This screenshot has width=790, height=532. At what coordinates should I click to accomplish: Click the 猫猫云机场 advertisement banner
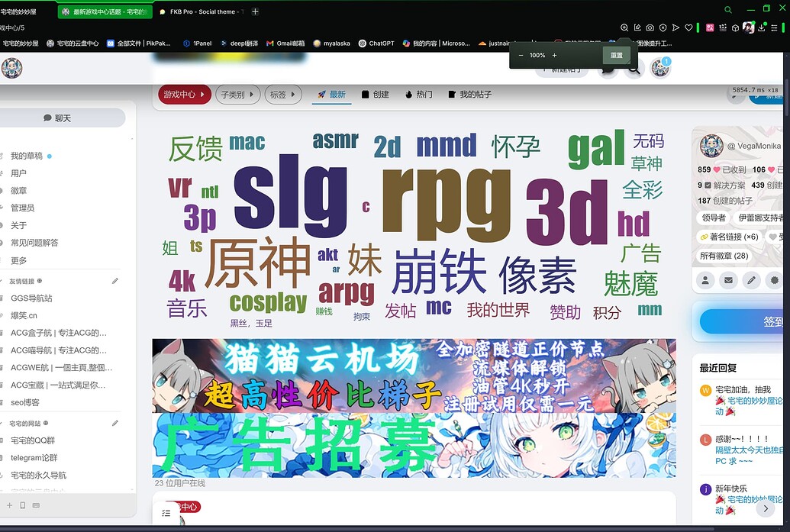(414, 376)
